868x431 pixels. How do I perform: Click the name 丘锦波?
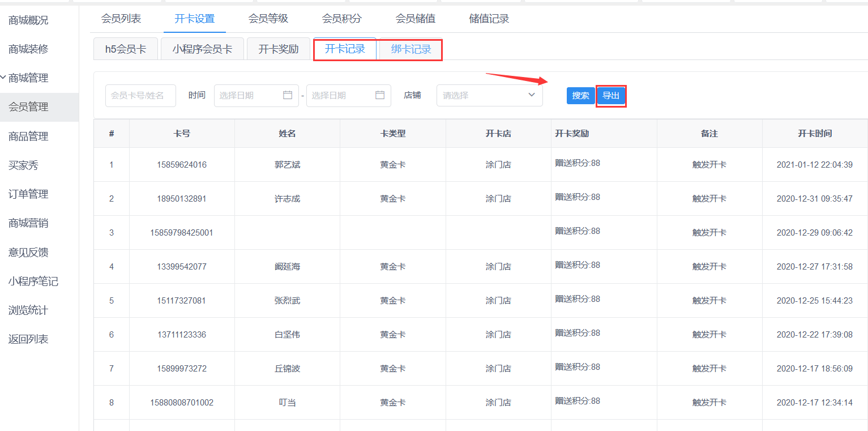tap(287, 369)
